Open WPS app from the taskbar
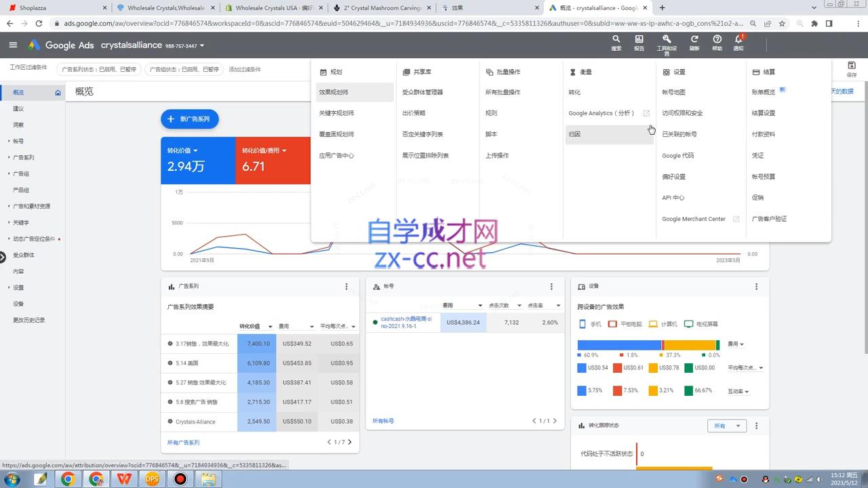The width and height of the screenshot is (868, 488). click(124, 479)
